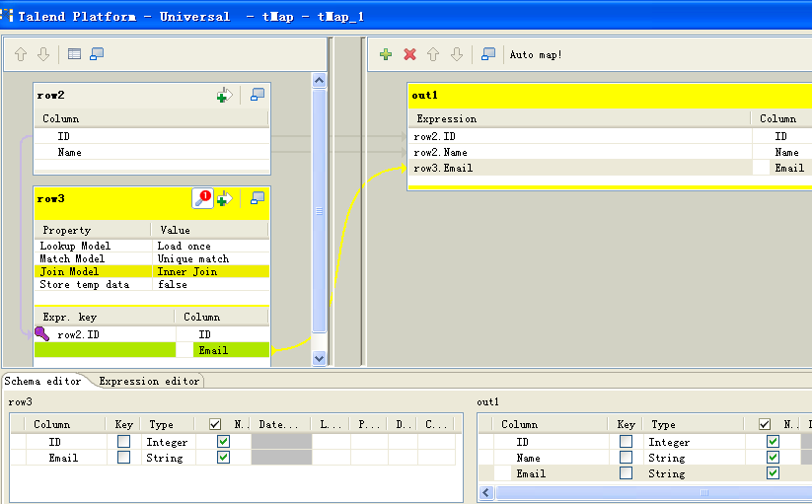Uncheck Nullable for row3 Email column
812x504 pixels.
pyautogui.click(x=223, y=458)
